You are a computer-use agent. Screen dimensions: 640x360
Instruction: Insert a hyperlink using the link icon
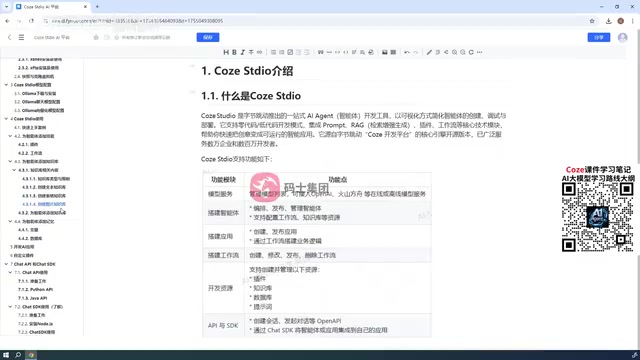click(259, 52)
